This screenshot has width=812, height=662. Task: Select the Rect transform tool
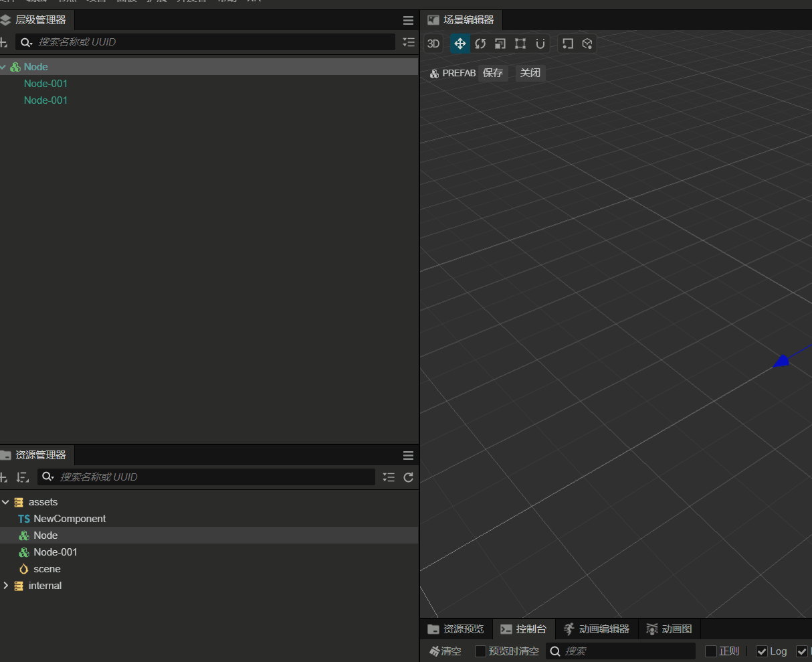520,44
